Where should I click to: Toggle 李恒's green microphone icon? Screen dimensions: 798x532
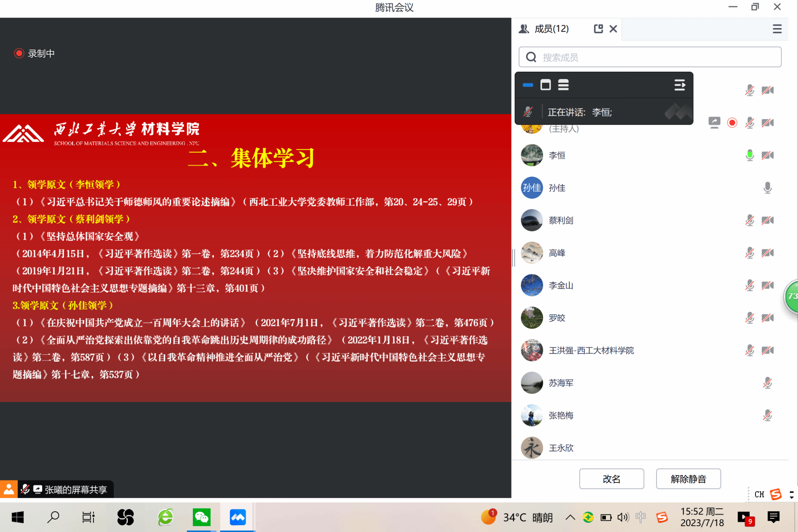(749, 155)
